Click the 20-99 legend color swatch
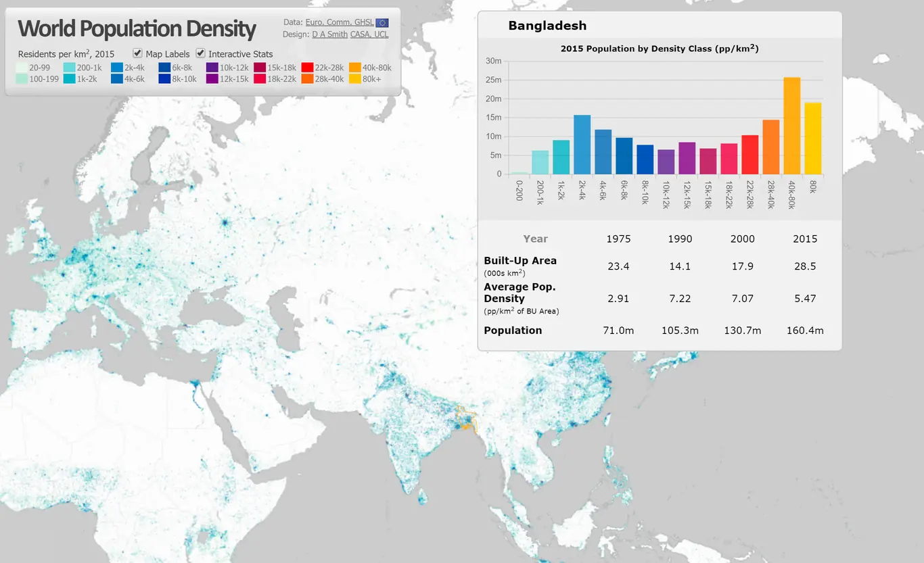Viewport: 924px width, 563px height. pos(22,68)
